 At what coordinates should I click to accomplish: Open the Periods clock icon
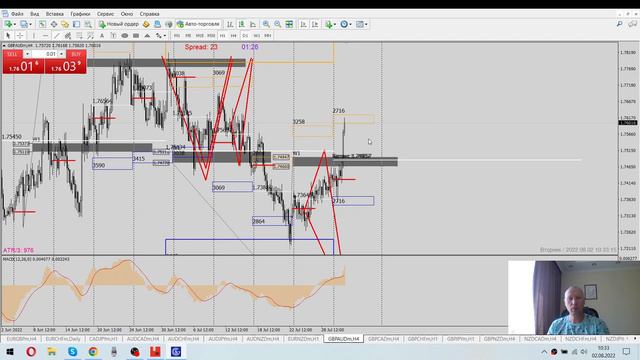[x=344, y=24]
